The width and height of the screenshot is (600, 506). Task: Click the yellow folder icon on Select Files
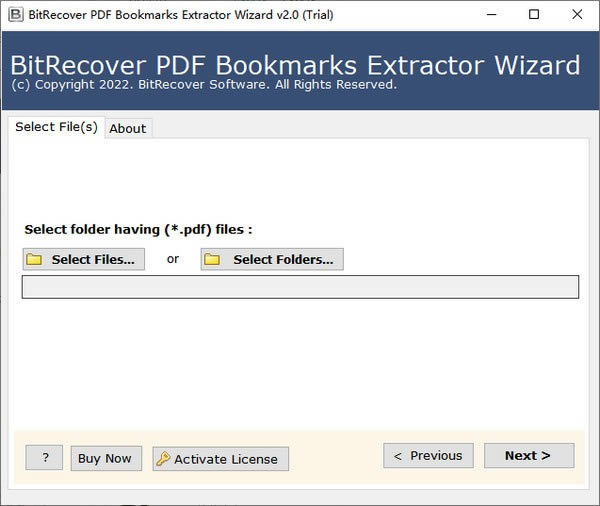tap(35, 260)
